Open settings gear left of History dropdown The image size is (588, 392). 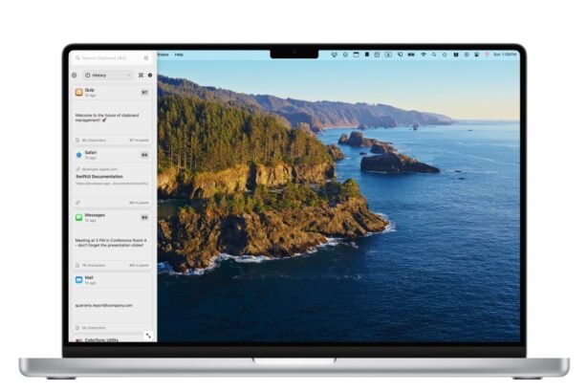point(75,76)
